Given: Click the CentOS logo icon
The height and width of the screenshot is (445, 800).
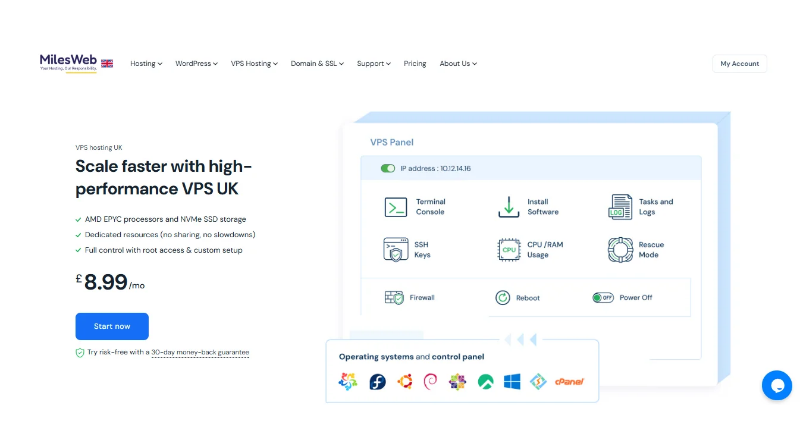Looking at the screenshot, I should tap(458, 381).
